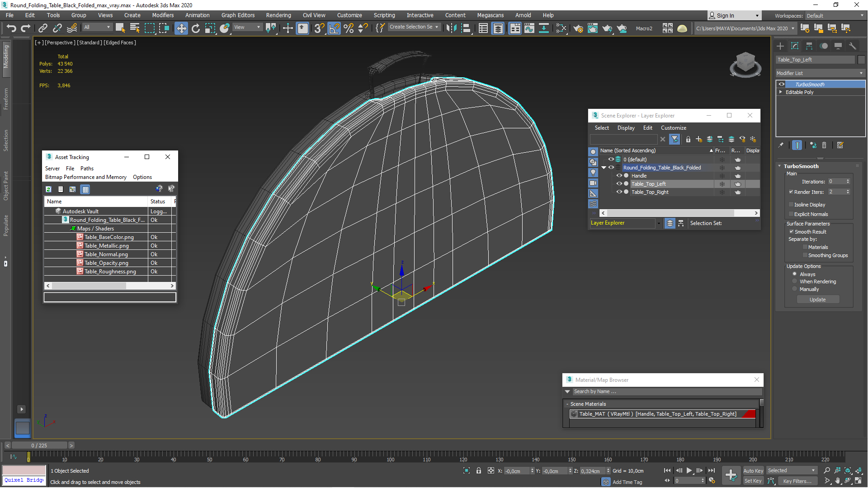Toggle the Percent Snap icon
The image size is (868, 488).
349,28
